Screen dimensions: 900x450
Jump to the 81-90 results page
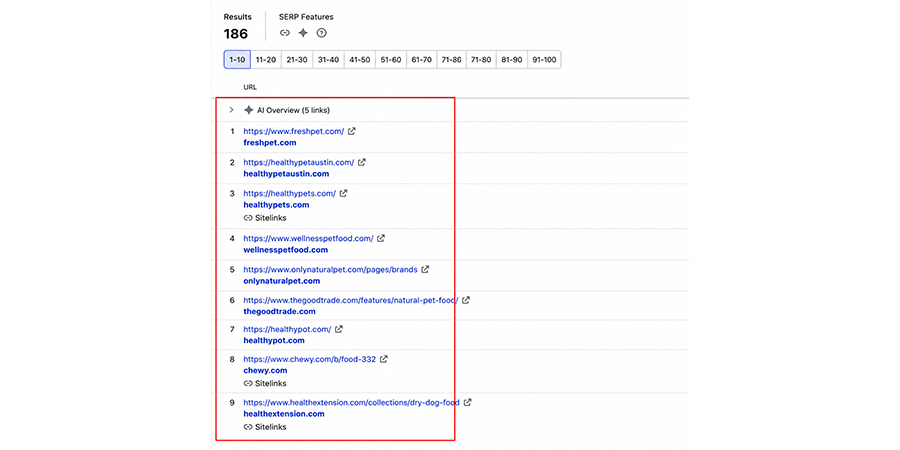click(x=511, y=60)
